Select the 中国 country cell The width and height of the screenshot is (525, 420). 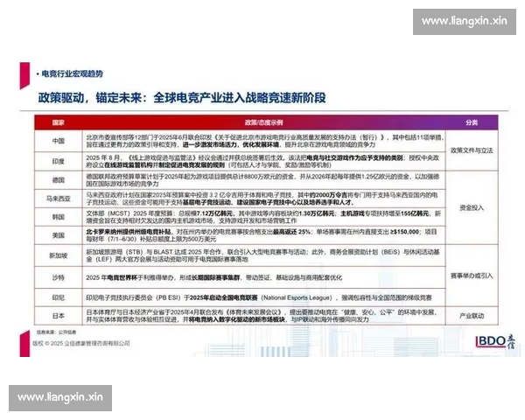click(x=59, y=141)
